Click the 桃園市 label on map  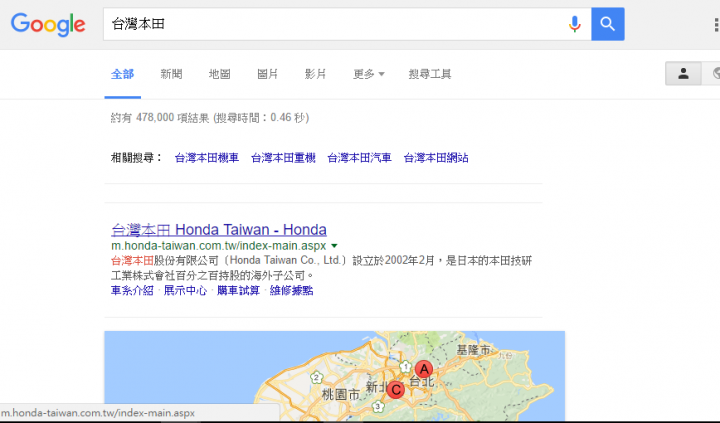[340, 394]
